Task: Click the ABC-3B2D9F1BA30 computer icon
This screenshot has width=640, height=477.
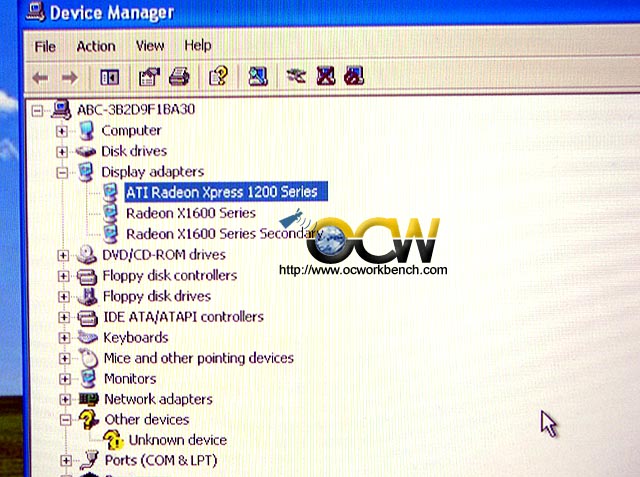Action: (x=62, y=109)
